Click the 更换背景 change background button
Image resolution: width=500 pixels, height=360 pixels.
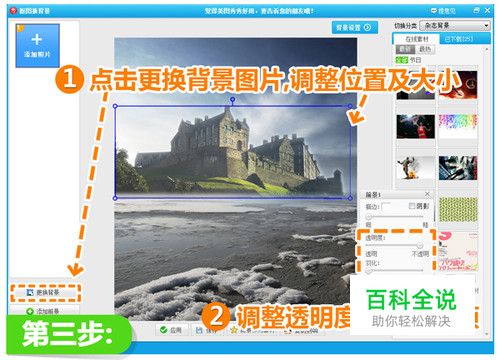pyautogui.click(x=45, y=292)
